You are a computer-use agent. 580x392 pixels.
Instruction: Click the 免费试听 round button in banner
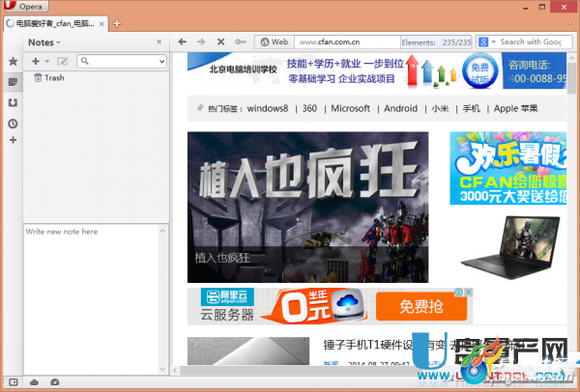tap(479, 70)
